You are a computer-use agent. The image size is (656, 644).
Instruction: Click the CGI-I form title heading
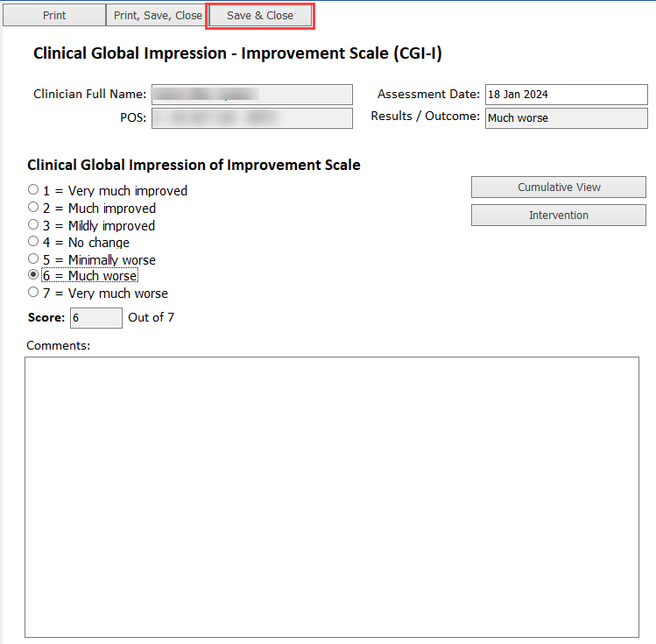pyautogui.click(x=237, y=53)
